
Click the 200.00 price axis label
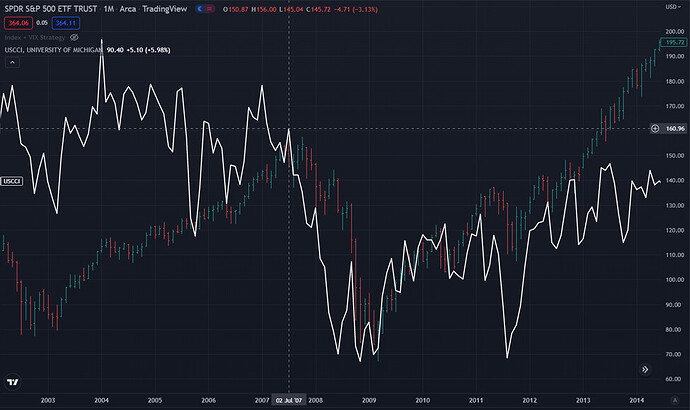(x=675, y=32)
